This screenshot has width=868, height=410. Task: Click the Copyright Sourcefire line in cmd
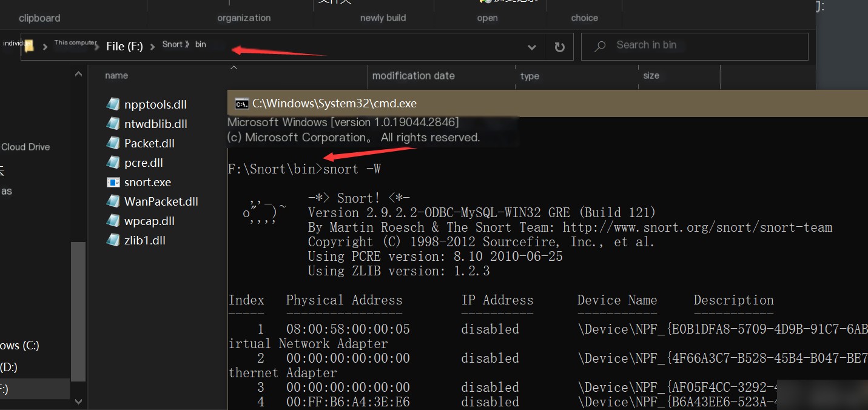[481, 242]
